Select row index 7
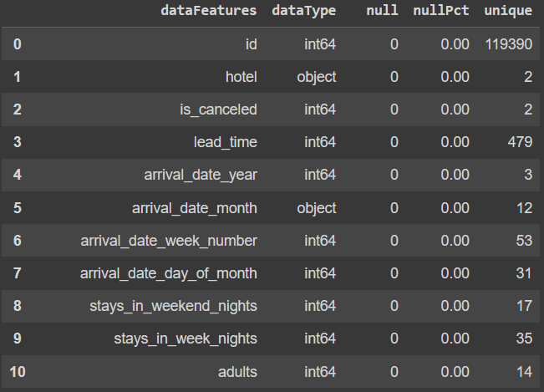The height and width of the screenshot is (392, 544). [18, 273]
